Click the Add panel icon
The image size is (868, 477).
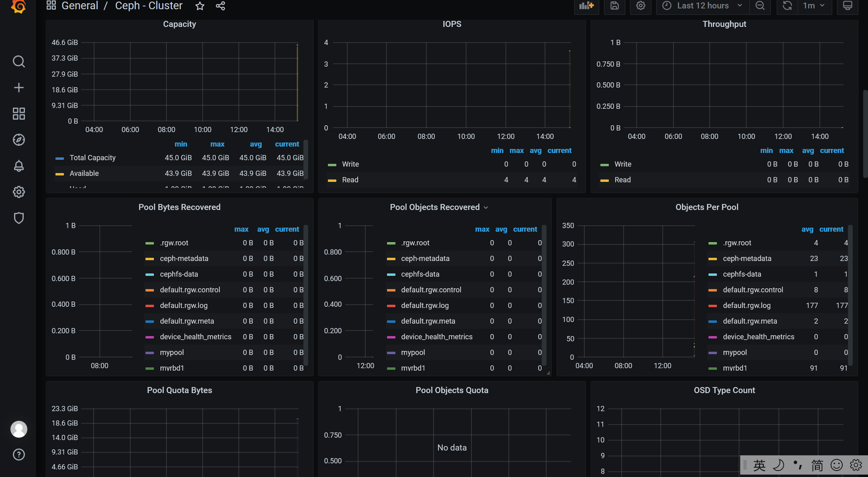click(586, 6)
